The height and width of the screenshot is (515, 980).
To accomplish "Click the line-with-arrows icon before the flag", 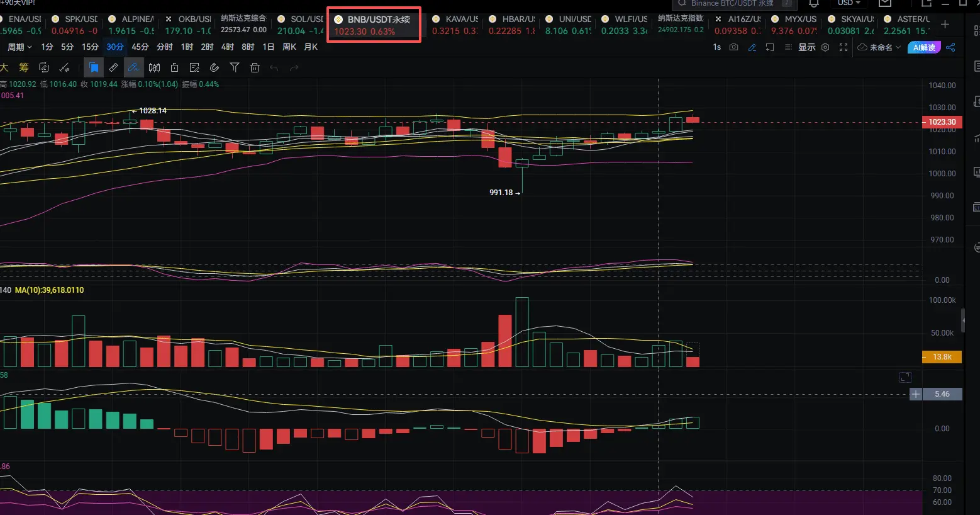I will [x=64, y=67].
